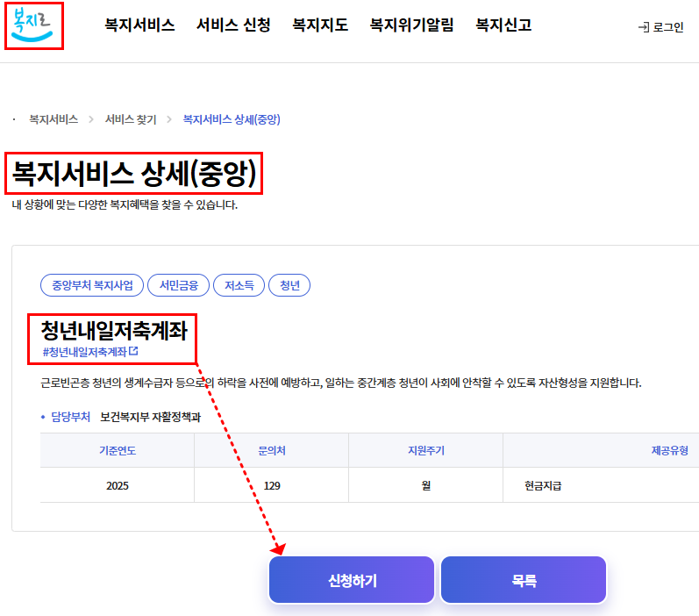Click the 근로빈곤층 청년 description paragraph
The height and width of the screenshot is (616, 699).
[341, 383]
